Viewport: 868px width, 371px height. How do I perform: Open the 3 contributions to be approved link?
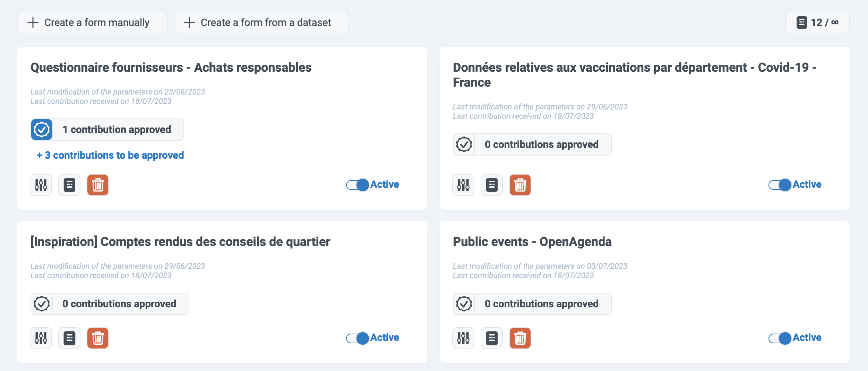point(110,155)
